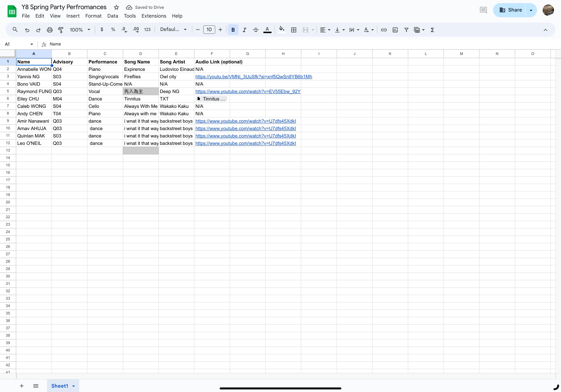Open the Default font dropdown

click(173, 30)
